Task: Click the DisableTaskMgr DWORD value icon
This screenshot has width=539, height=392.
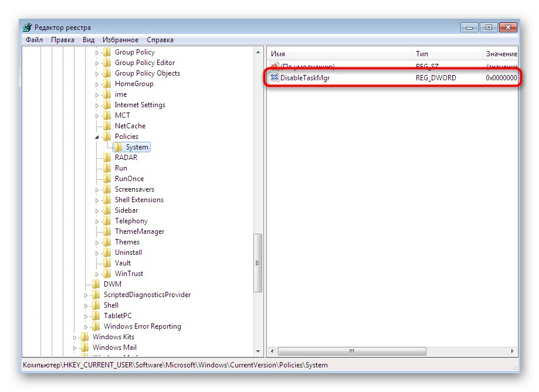Action: point(274,78)
